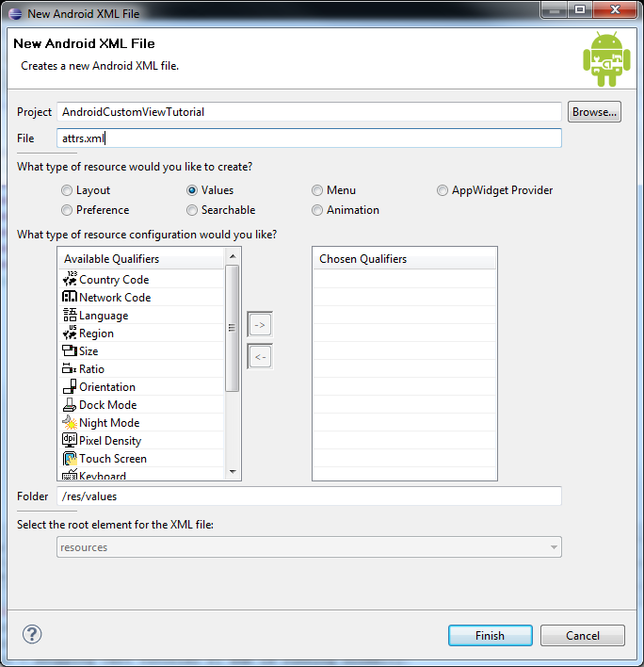The image size is (644, 667).
Task: Select the Region qualifier row
Action: (140, 333)
